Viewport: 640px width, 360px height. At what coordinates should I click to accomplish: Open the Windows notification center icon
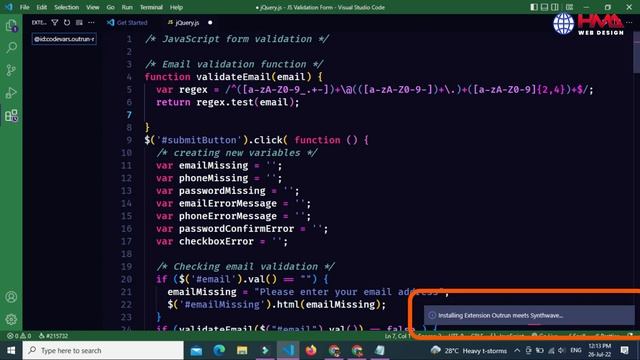624,350
